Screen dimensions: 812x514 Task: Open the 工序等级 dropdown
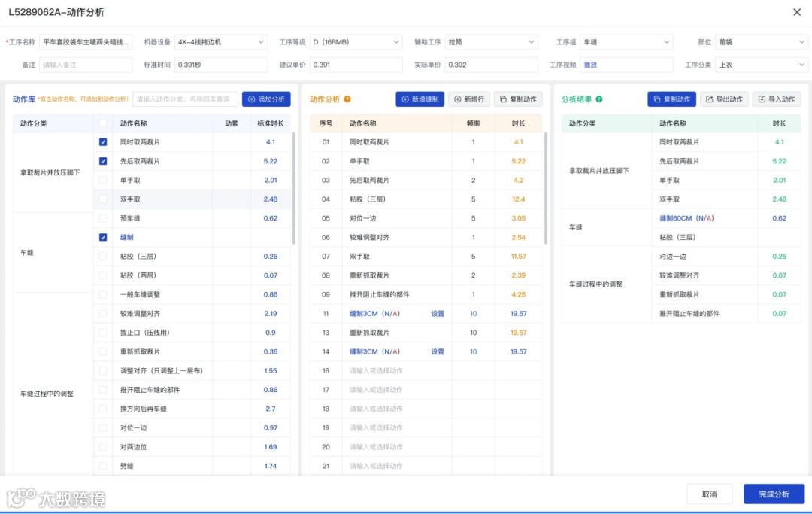click(356, 42)
